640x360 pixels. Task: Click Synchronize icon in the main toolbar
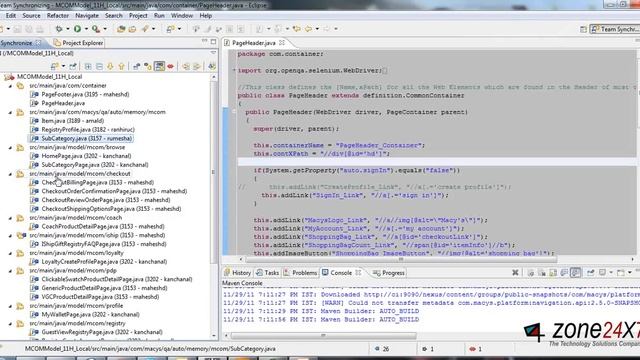[170, 29]
